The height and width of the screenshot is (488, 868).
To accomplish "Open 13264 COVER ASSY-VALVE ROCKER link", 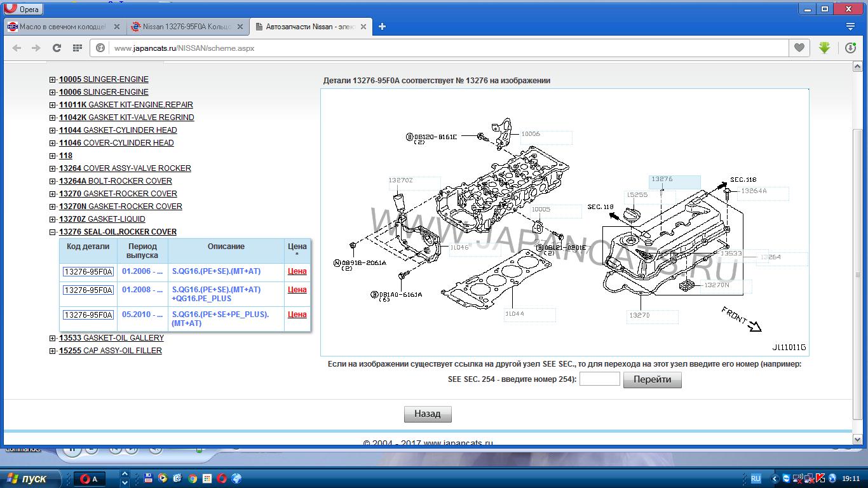I will click(125, 168).
